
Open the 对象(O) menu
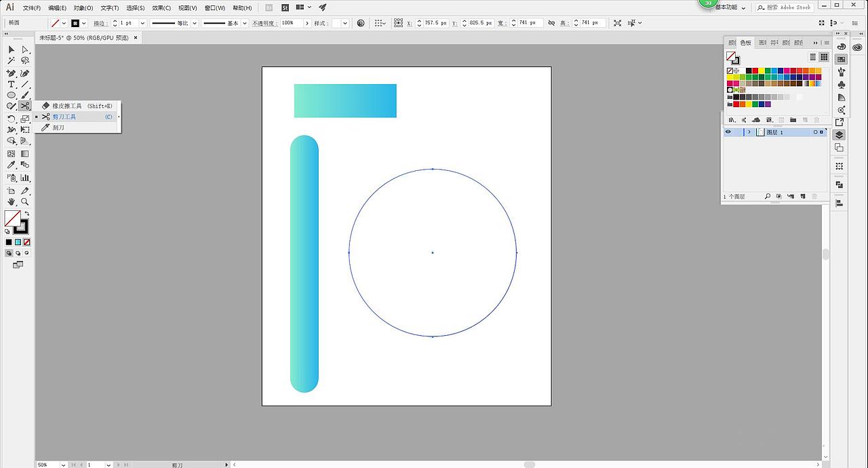tap(83, 7)
